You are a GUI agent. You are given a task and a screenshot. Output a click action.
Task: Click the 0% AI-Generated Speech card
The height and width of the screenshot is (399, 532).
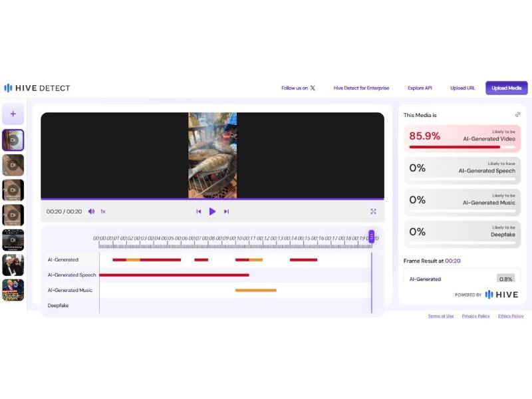pyautogui.click(x=462, y=170)
